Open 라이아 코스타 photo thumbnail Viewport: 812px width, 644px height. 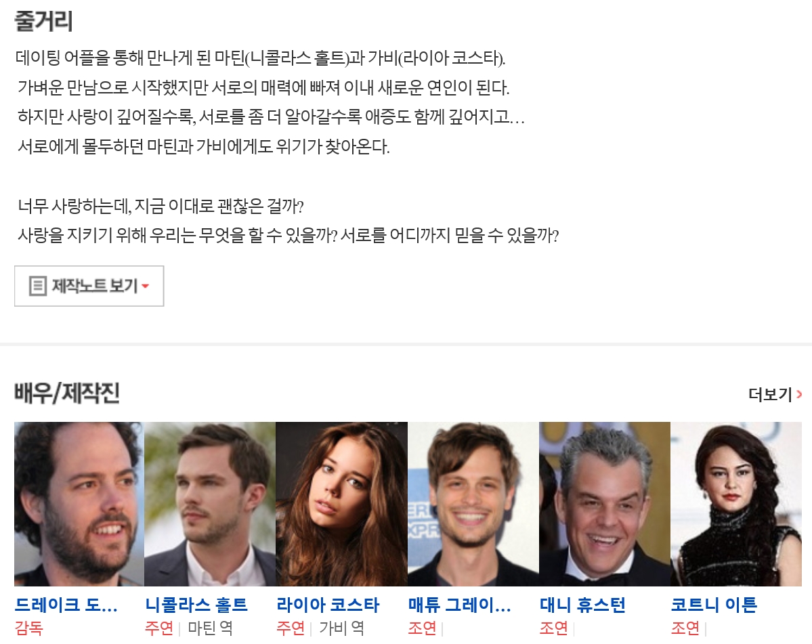[341, 504]
